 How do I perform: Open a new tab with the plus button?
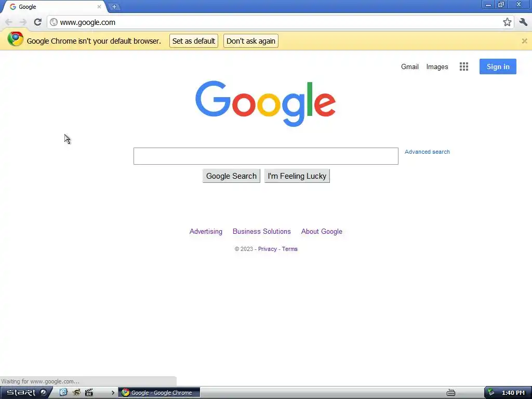click(114, 7)
